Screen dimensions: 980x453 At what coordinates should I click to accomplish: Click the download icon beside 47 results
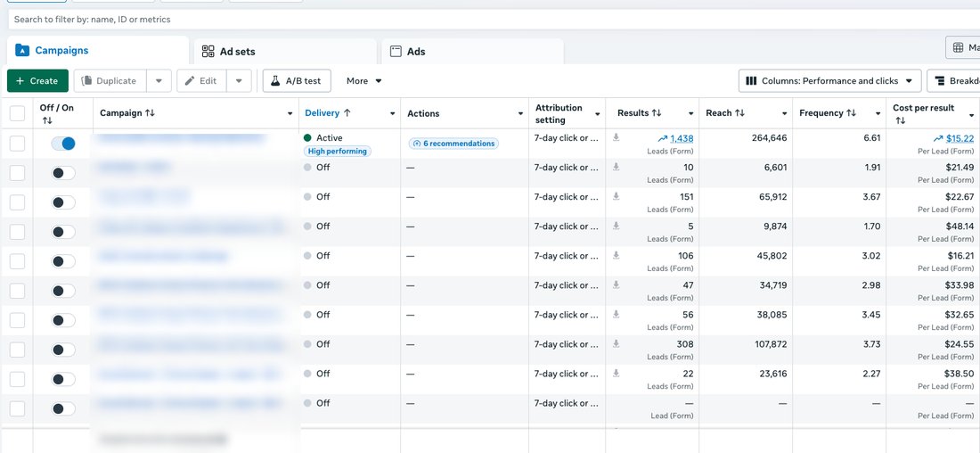click(616, 284)
